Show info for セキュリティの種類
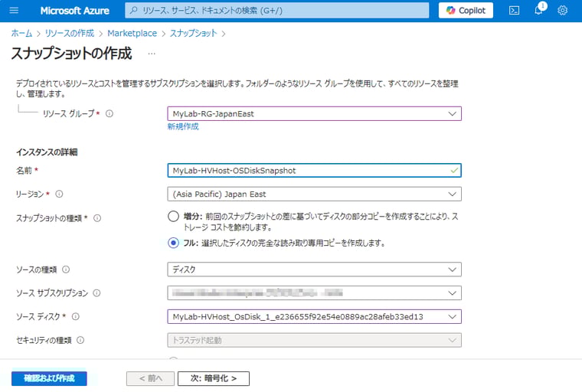Image resolution: width=582 pixels, height=392 pixels. (x=80, y=340)
